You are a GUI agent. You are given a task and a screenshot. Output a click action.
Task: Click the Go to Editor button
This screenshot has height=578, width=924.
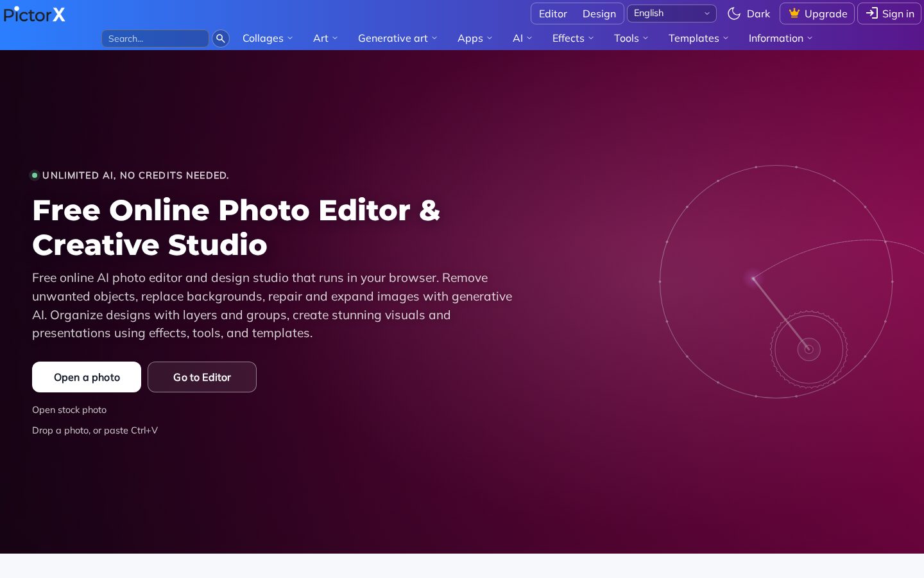(x=202, y=377)
